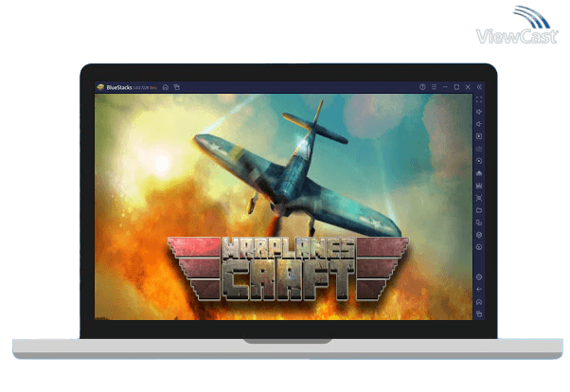Maximize the BlueStacks window

point(456,87)
